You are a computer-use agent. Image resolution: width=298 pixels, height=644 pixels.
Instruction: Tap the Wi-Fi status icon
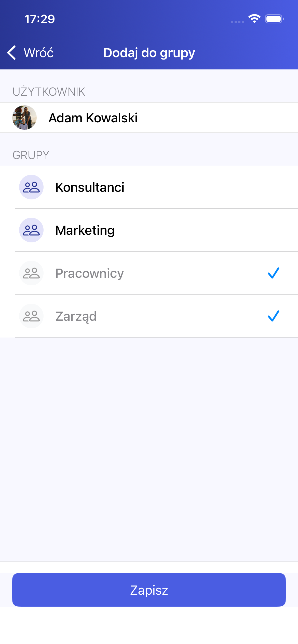254,19
